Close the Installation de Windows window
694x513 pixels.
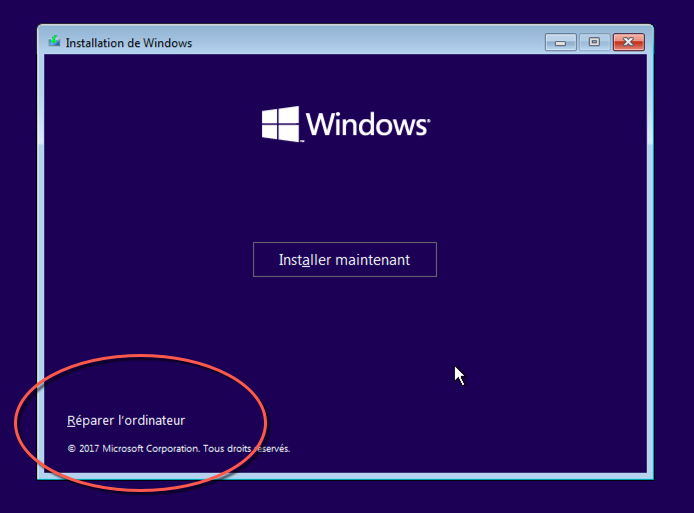628,42
